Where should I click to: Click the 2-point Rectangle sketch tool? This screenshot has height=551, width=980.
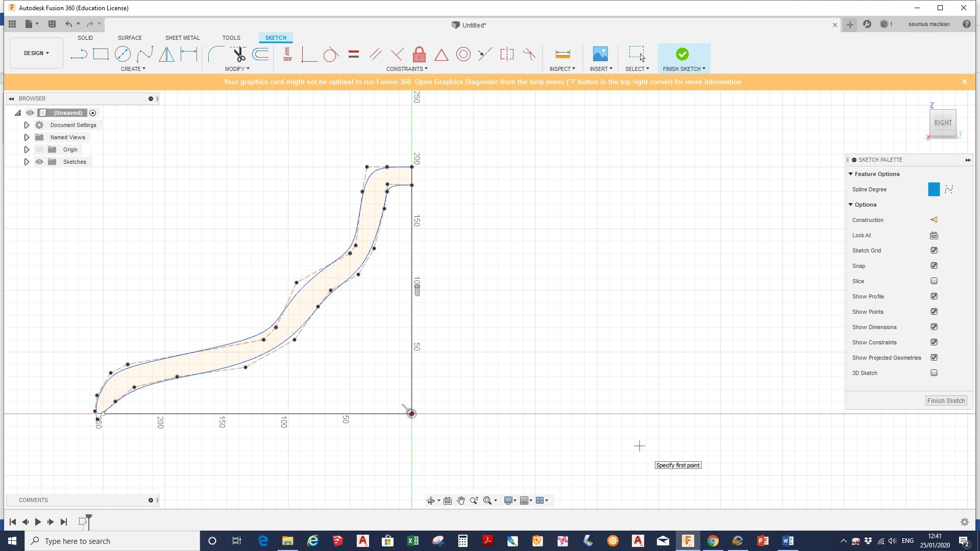pos(101,54)
